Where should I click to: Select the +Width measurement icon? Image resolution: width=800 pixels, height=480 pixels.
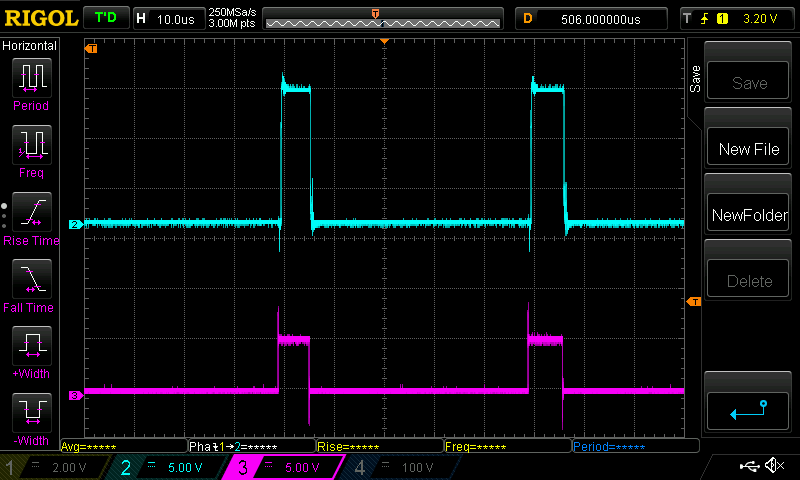(30, 346)
